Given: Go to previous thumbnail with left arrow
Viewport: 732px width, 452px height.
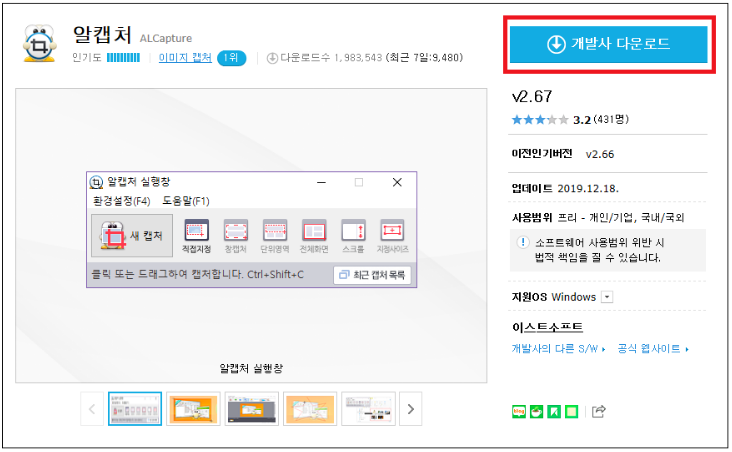Looking at the screenshot, I should click(x=92, y=409).
